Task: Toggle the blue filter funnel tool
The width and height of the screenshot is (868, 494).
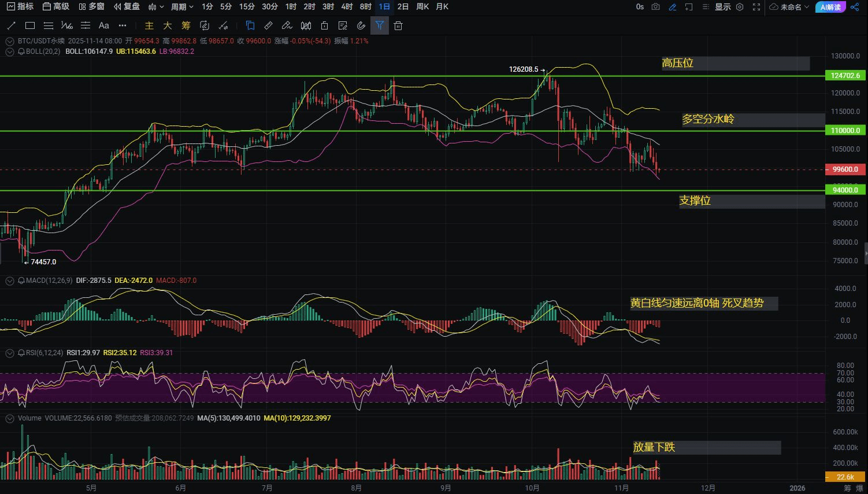Action: (x=379, y=25)
